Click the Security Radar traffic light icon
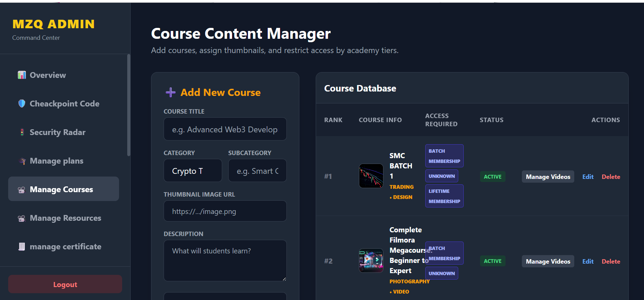Image resolution: width=644 pixels, height=300 pixels. click(x=22, y=132)
